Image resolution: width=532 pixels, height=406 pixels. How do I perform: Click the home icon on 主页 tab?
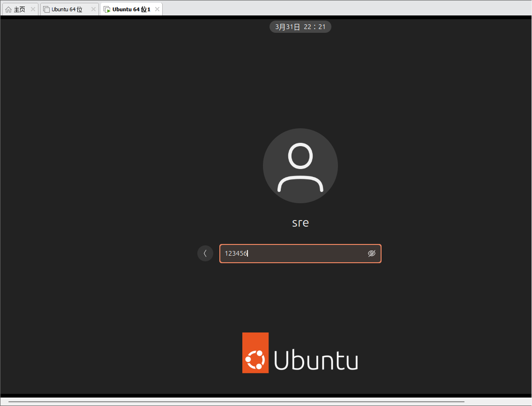click(x=8, y=9)
